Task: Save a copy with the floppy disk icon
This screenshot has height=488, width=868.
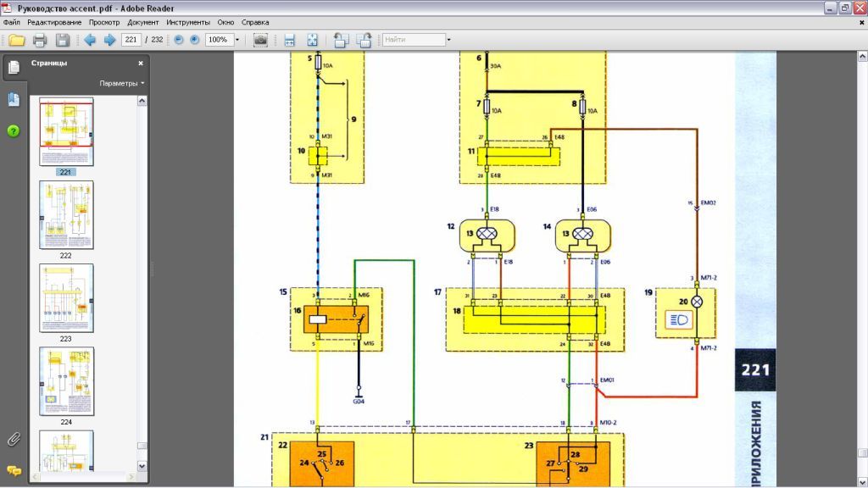Action: pos(63,40)
